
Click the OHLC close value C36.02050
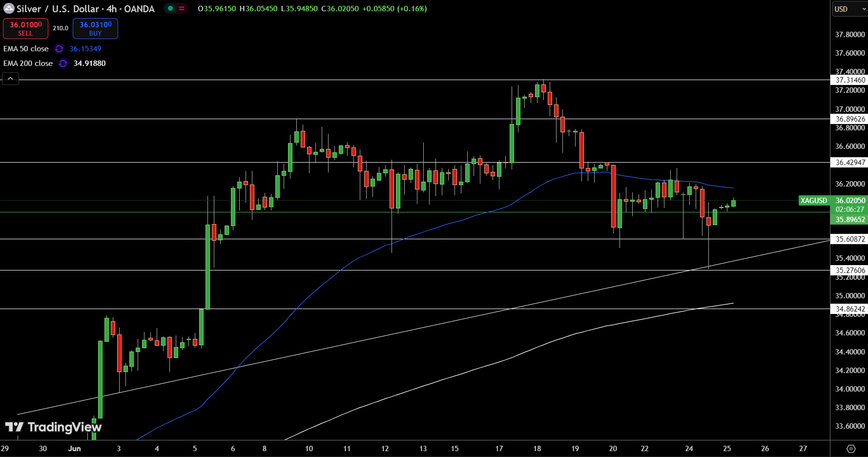(340, 9)
